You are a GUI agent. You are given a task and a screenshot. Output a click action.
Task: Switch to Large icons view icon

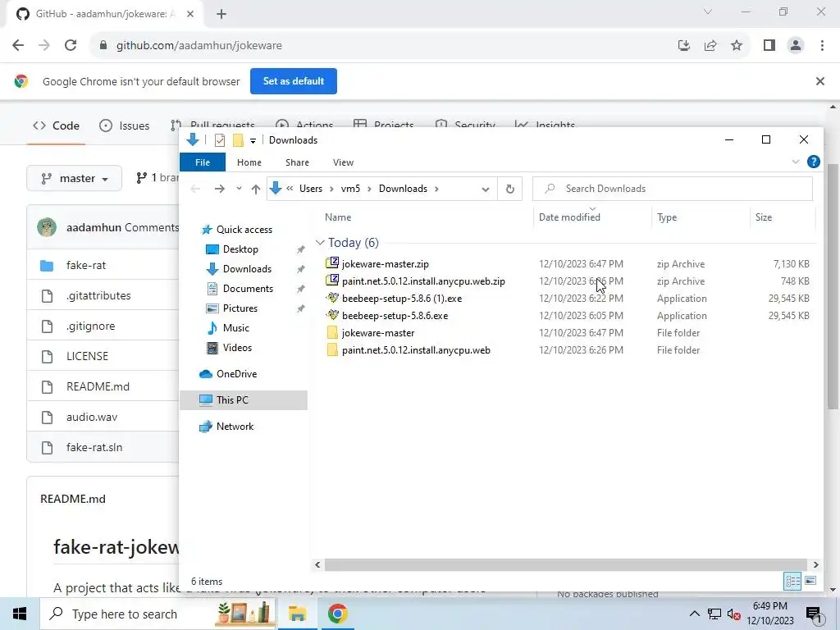coord(810,581)
